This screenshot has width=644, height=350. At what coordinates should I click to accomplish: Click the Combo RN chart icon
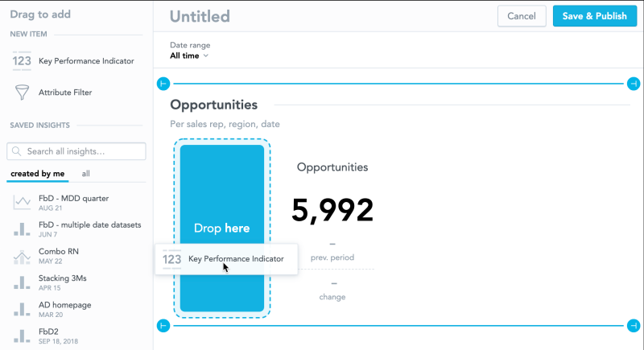22,256
